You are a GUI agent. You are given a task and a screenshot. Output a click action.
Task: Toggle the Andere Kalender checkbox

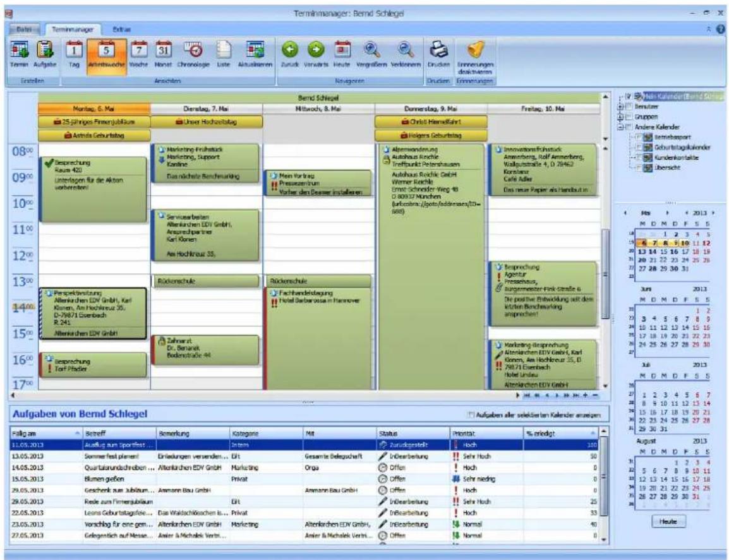629,127
